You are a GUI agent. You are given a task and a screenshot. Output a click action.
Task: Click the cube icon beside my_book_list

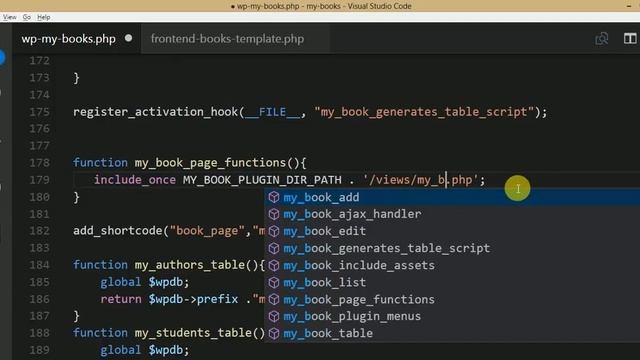pos(274,282)
